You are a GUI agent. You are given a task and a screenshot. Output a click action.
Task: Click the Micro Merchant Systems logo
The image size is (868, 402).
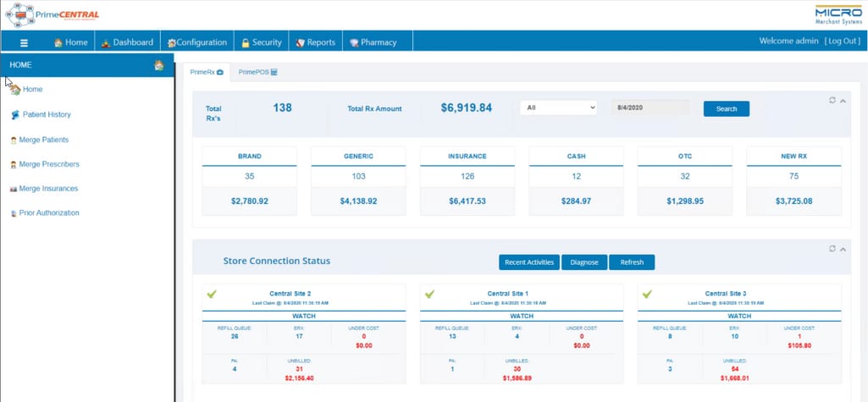tap(838, 15)
